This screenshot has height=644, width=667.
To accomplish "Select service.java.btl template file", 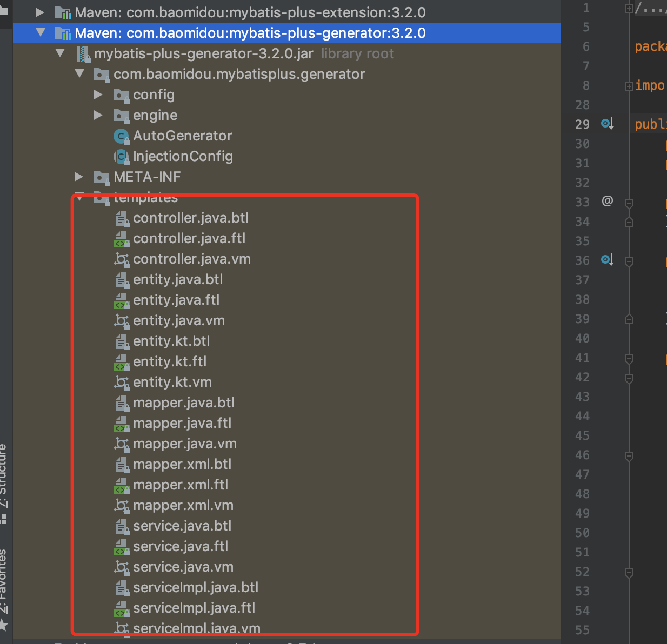I will (182, 526).
